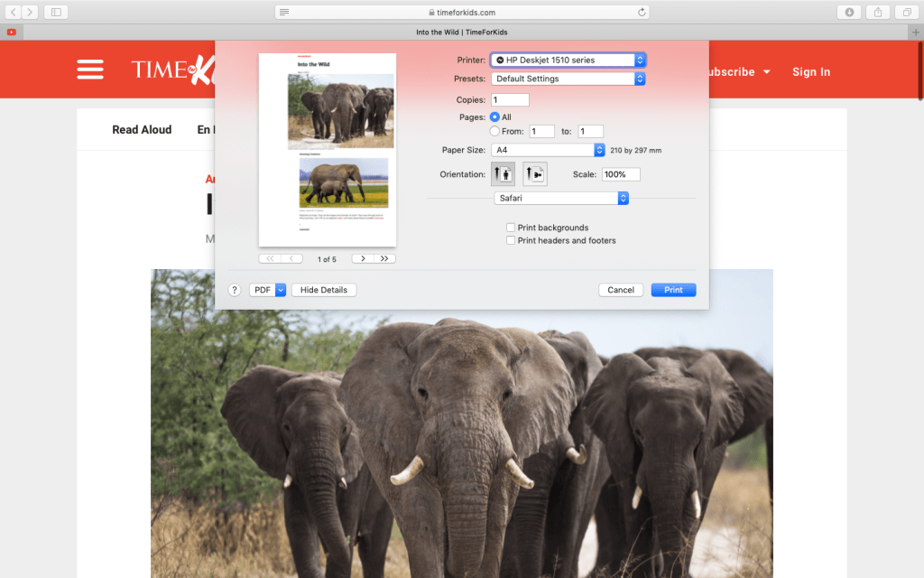This screenshot has height=578, width=924.
Task: Select landscape orientation icon
Action: pyautogui.click(x=534, y=174)
